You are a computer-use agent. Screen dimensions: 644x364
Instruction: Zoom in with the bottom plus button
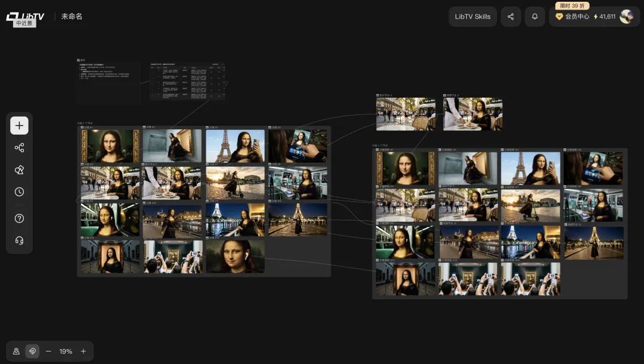pos(83,351)
